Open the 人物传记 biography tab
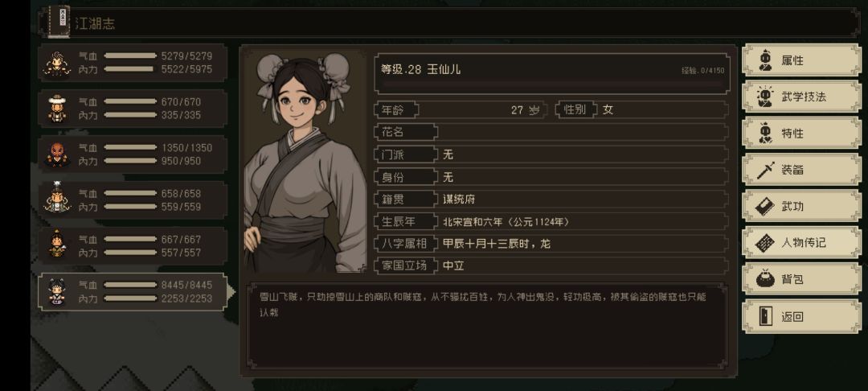Viewport: 868px width, 391px height. coord(801,242)
